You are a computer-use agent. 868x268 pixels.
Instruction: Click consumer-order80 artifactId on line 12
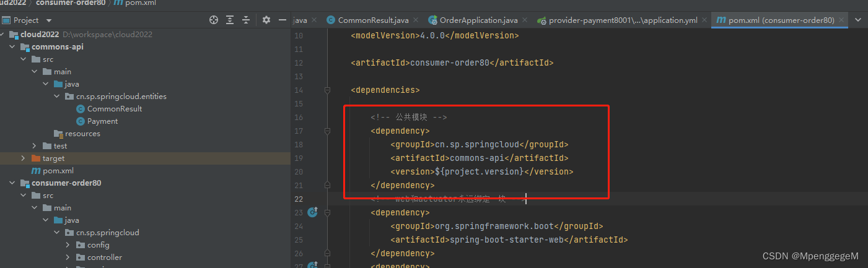pyautogui.click(x=450, y=63)
